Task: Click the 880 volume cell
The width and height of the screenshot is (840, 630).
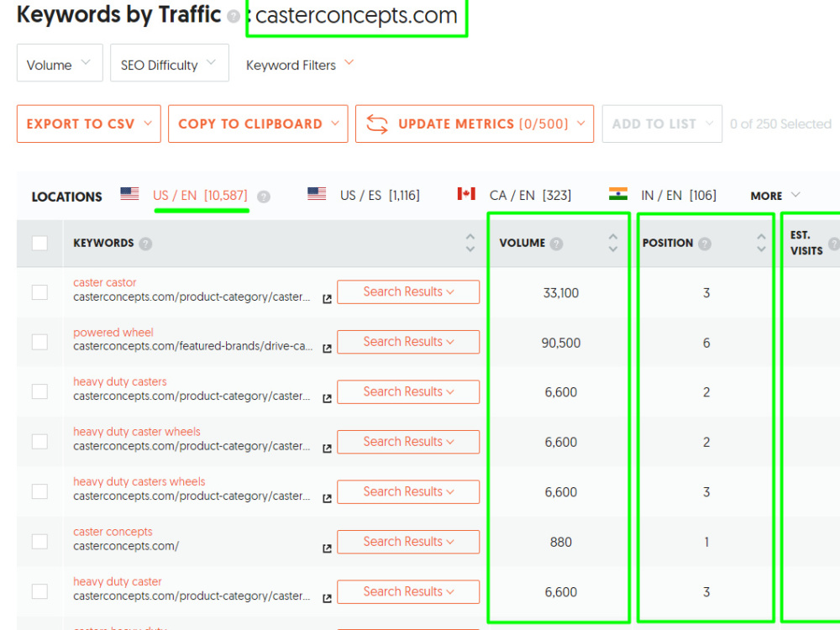Action: click(x=561, y=542)
